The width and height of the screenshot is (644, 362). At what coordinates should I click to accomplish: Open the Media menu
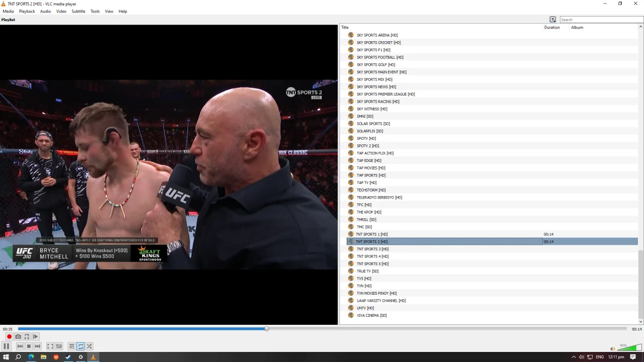pyautogui.click(x=8, y=11)
